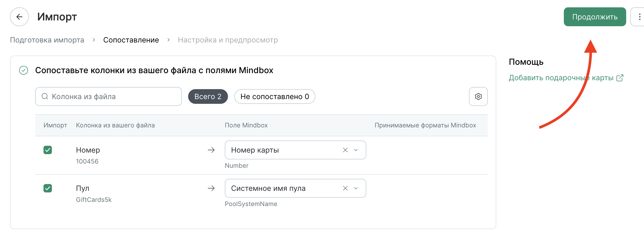Click the Поле Mindbox column header
The height and width of the screenshot is (237, 644).
246,125
